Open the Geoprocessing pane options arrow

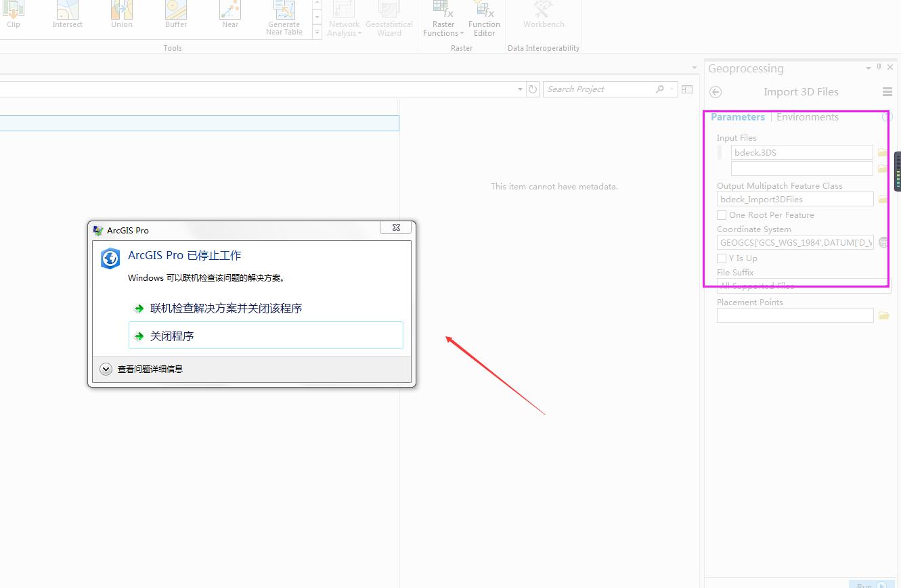pos(869,68)
